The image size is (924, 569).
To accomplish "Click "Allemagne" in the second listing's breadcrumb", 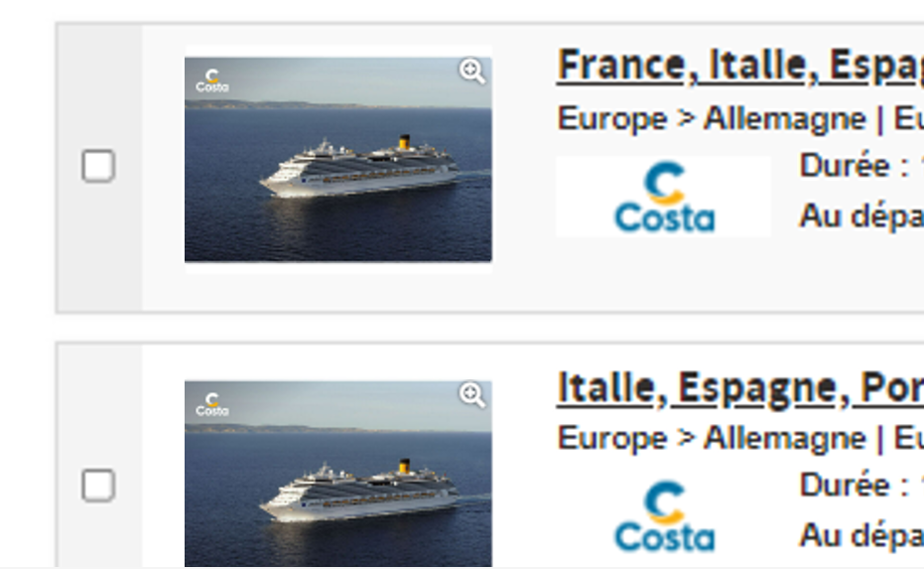I will coord(784,438).
